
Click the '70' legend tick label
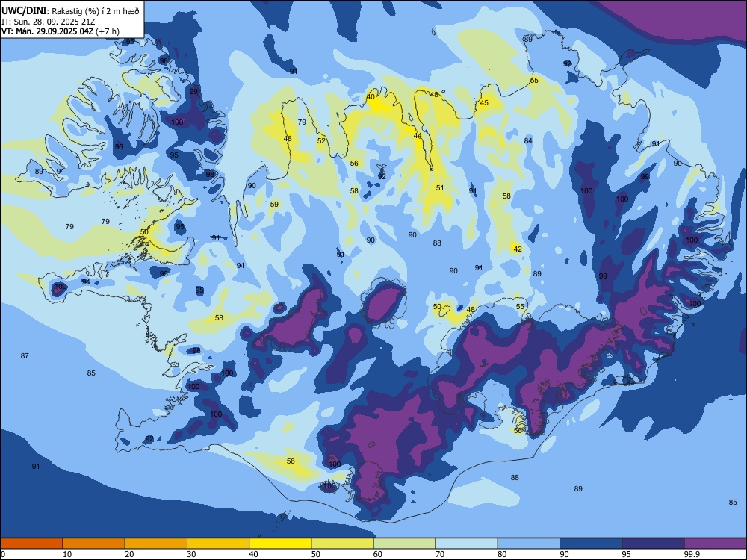click(x=440, y=554)
